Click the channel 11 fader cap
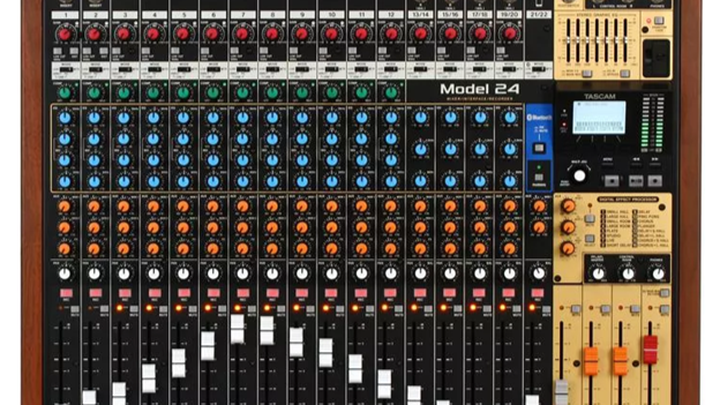 coord(355,369)
